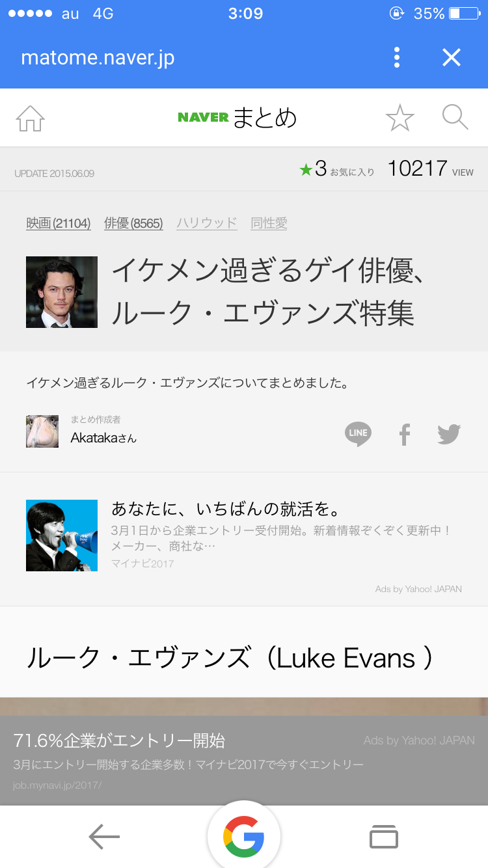Go back with the left arrow icon
The width and height of the screenshot is (488, 868).
pos(104,837)
